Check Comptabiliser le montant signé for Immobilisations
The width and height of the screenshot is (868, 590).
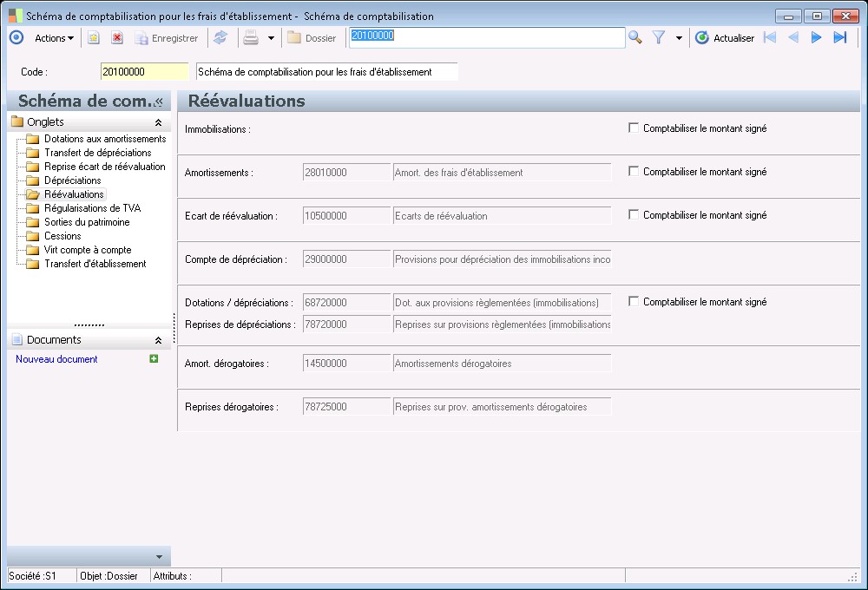click(x=634, y=128)
